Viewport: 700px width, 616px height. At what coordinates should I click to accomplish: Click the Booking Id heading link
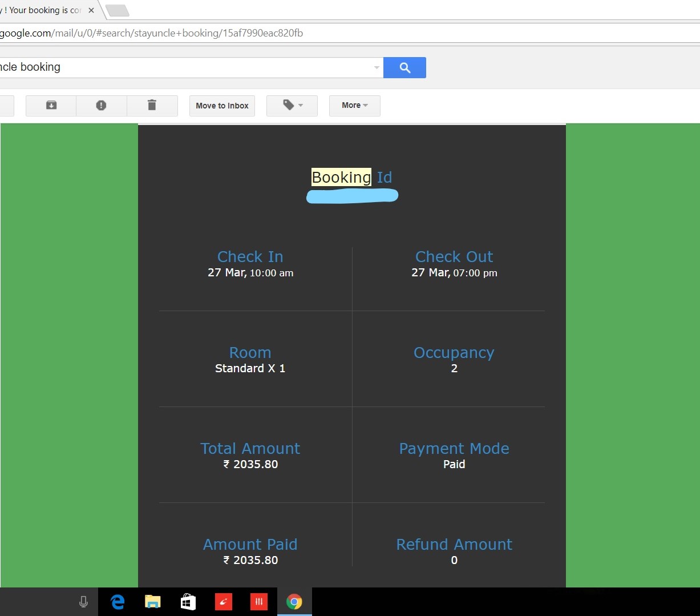[351, 178]
